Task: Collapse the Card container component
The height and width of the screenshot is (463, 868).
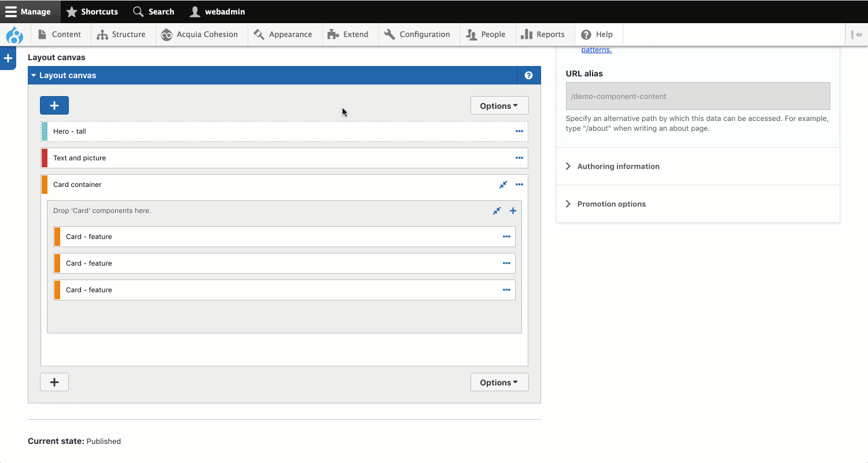Action: click(503, 185)
